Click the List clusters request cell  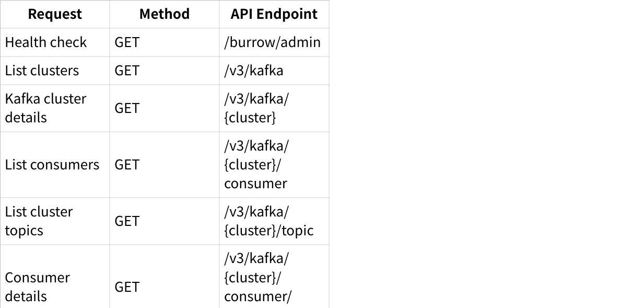pyautogui.click(x=42, y=71)
